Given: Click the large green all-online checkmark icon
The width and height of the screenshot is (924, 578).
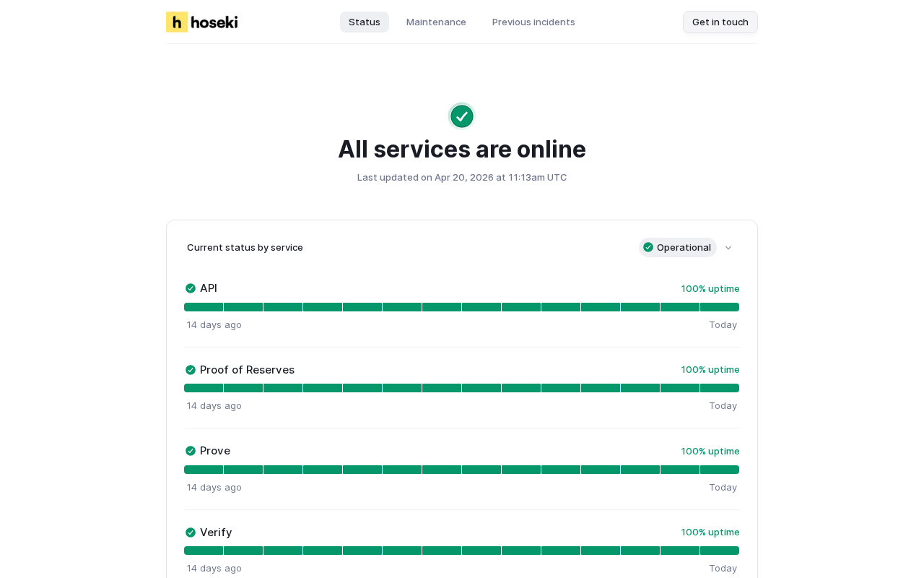Looking at the screenshot, I should 462,116.
